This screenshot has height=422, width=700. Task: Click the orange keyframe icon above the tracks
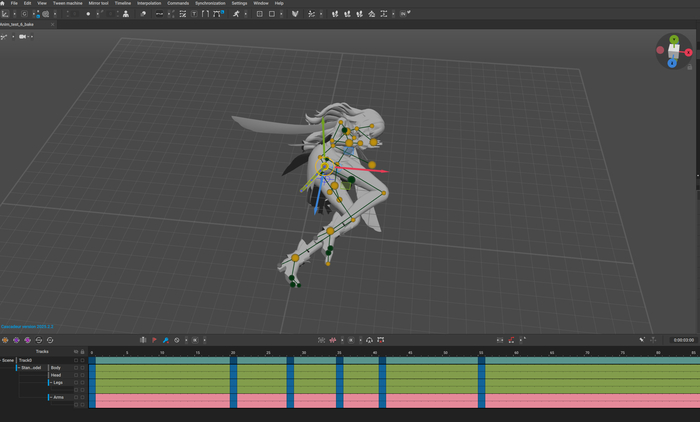5,340
